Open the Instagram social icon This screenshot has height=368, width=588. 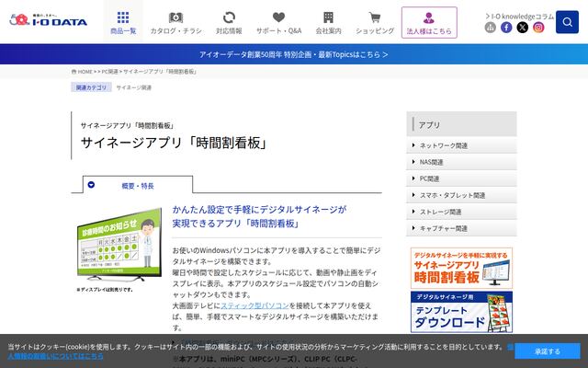[538, 28]
